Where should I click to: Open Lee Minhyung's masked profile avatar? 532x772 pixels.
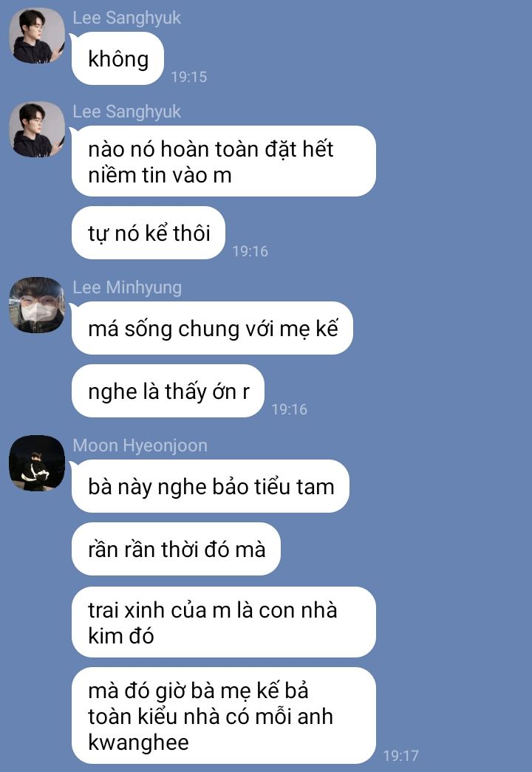tap(37, 305)
